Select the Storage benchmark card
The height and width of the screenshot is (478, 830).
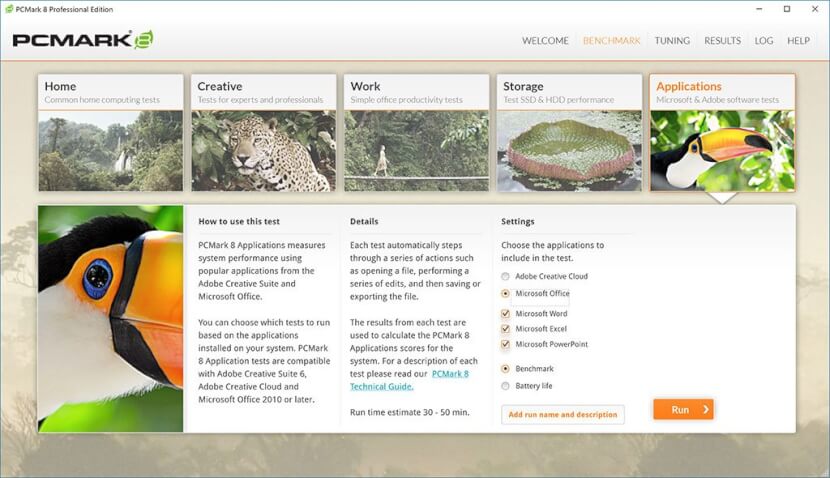pos(569,132)
